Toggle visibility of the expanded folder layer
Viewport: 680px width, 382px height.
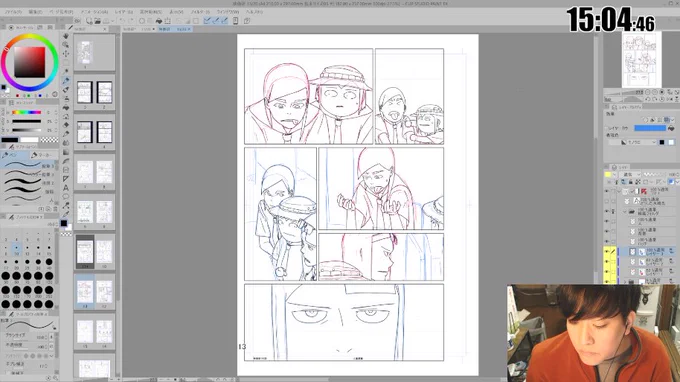tap(607, 211)
